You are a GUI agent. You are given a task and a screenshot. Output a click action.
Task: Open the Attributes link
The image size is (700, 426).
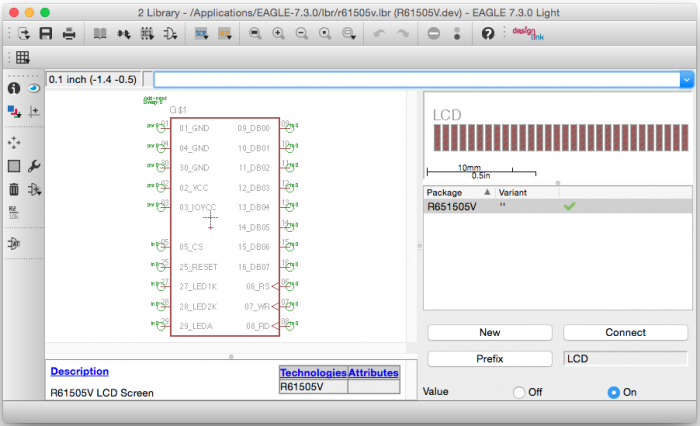373,372
